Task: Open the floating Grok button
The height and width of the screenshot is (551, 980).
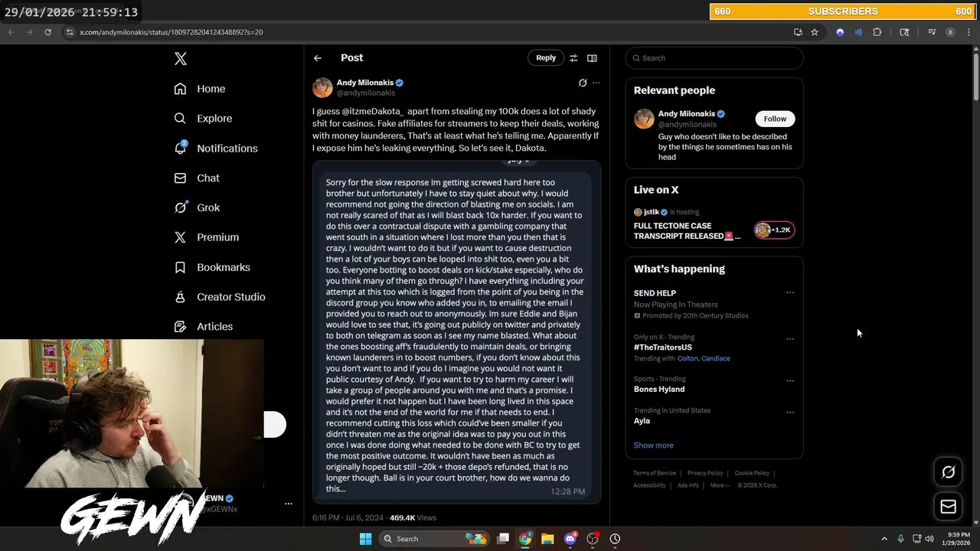Action: [x=948, y=472]
